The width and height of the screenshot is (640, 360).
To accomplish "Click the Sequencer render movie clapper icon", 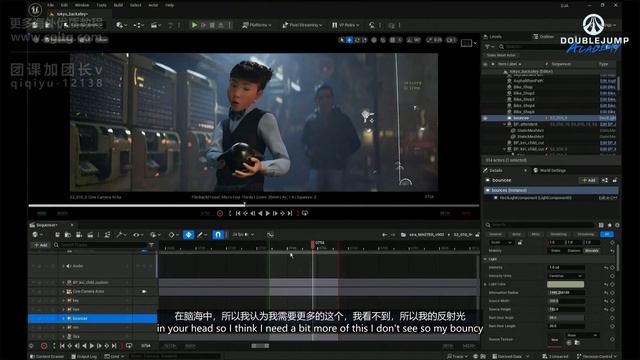I will [90, 235].
